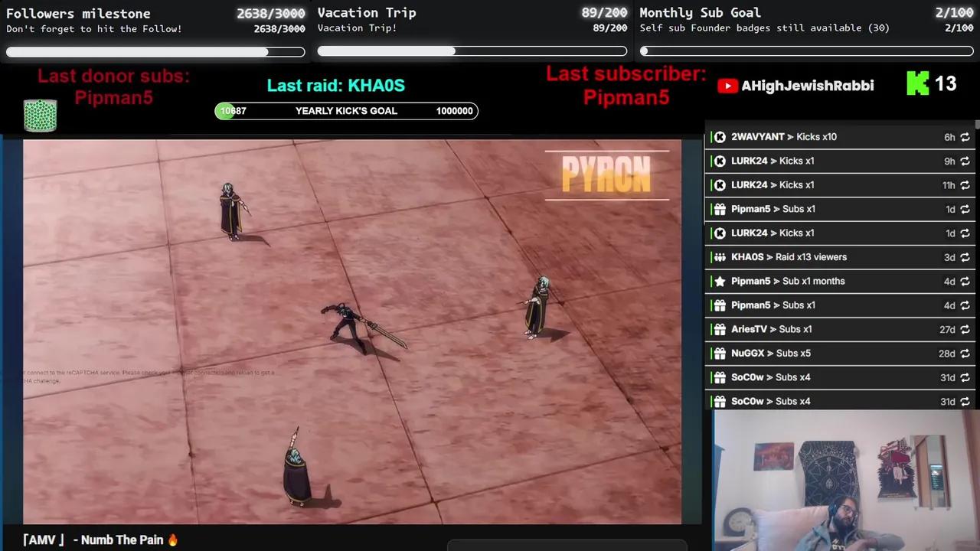This screenshot has width=980, height=551.
Task: Click the raid icon beside KHA0S
Action: point(720,257)
